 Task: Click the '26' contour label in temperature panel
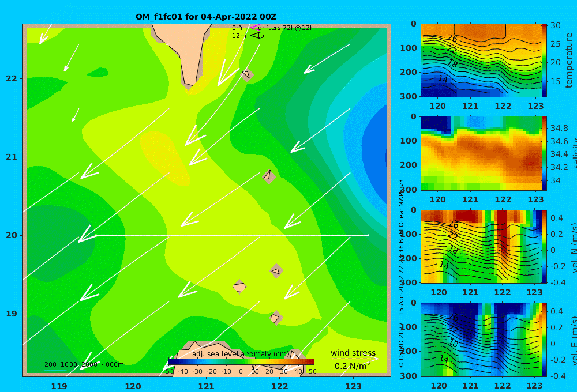click(452, 38)
